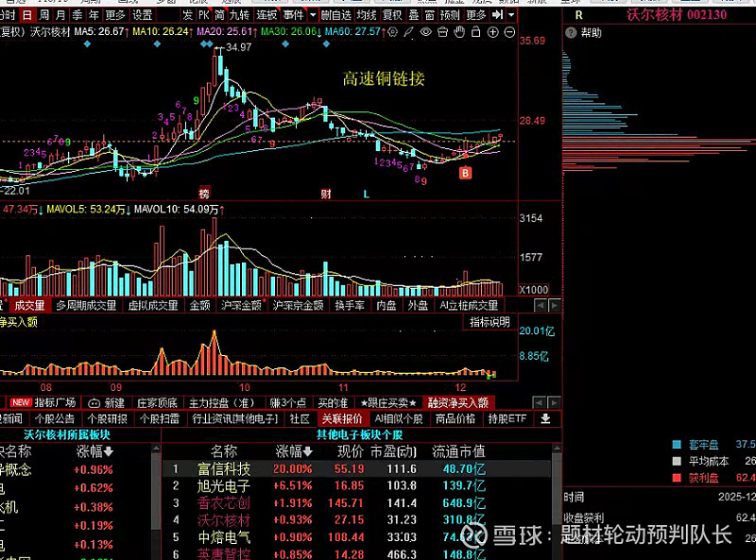Open chart settings gear icon
756x560 pixels.
pyautogui.click(x=393, y=32)
